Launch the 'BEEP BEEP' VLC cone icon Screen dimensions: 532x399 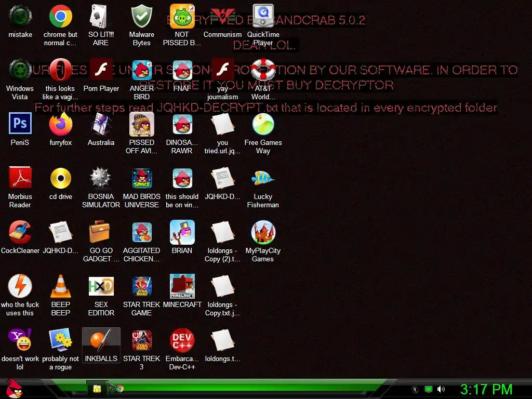pyautogui.click(x=60, y=286)
